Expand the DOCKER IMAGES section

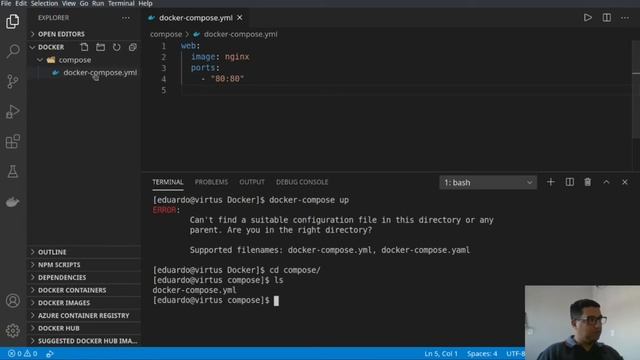(84, 302)
